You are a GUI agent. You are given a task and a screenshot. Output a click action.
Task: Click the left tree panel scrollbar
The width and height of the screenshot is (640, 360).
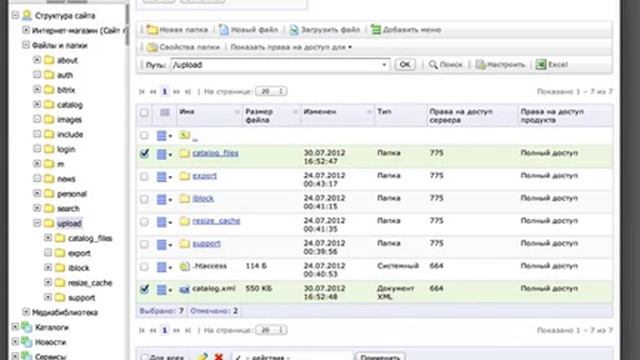[x=127, y=24]
